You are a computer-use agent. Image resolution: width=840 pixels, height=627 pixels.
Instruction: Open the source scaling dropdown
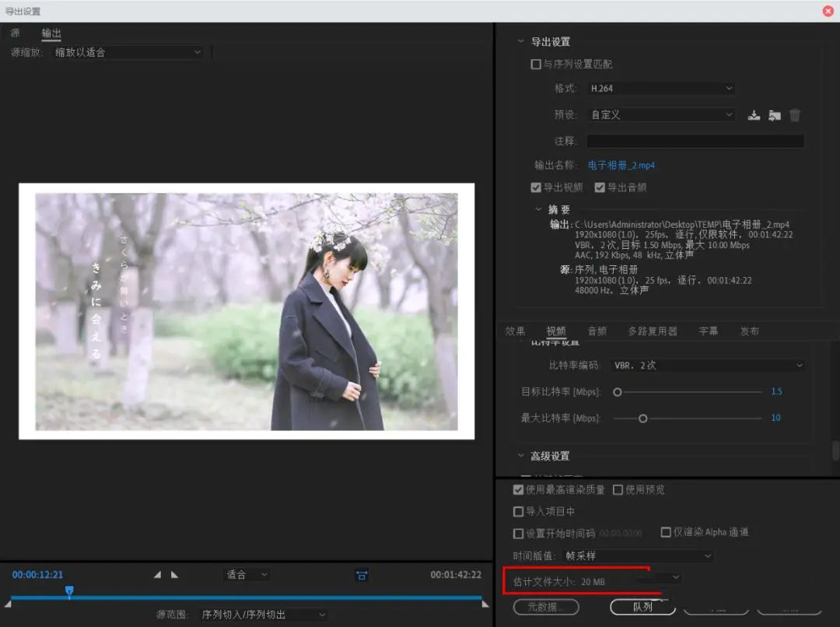click(128, 53)
